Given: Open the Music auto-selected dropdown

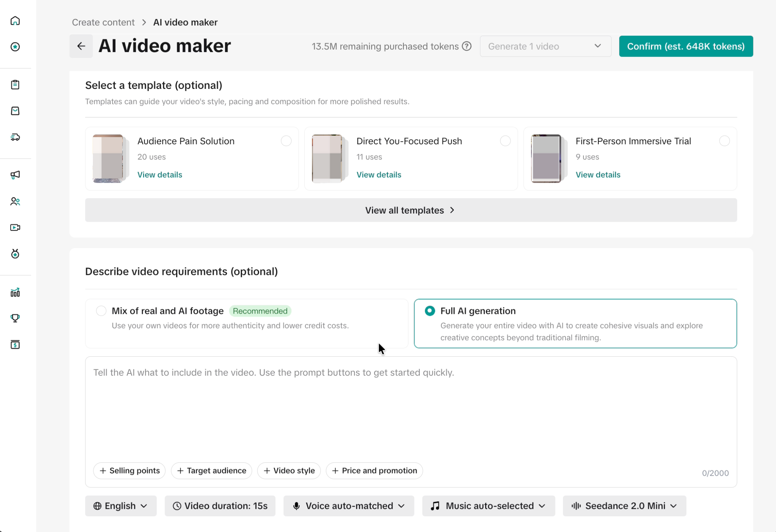Looking at the screenshot, I should click(488, 506).
